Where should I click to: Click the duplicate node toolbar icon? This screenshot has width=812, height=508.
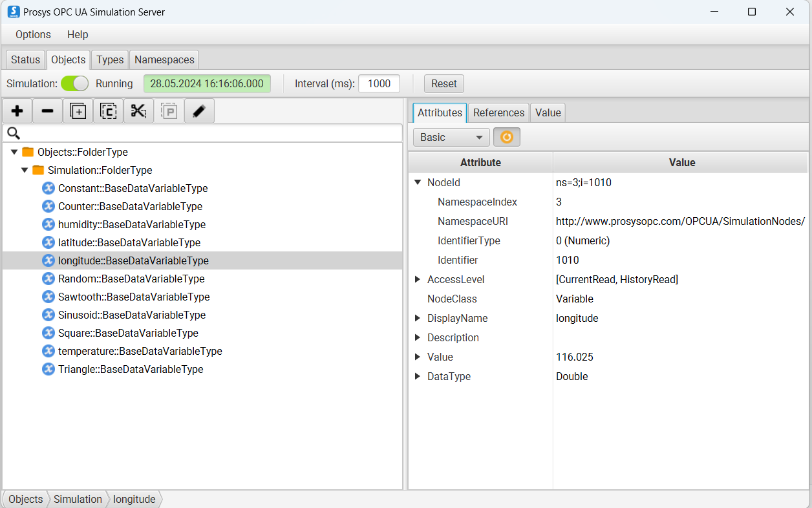[78, 111]
